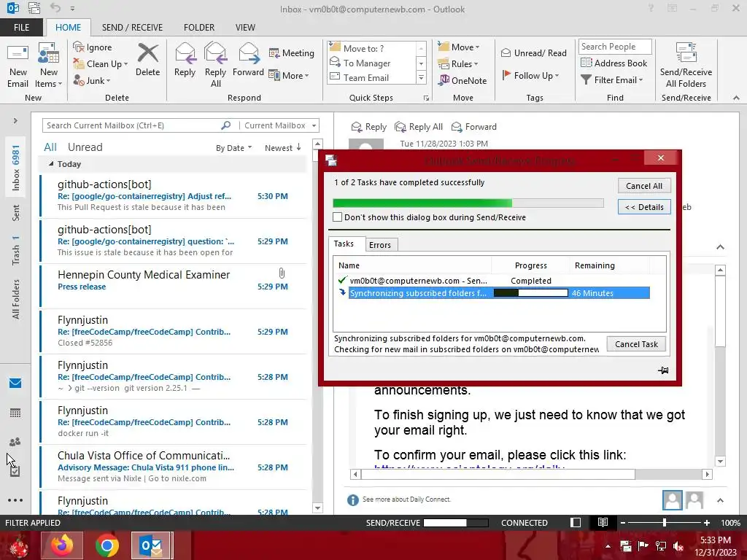Open the FILE tab
Viewport: 747px width, 560px height.
[21, 27]
